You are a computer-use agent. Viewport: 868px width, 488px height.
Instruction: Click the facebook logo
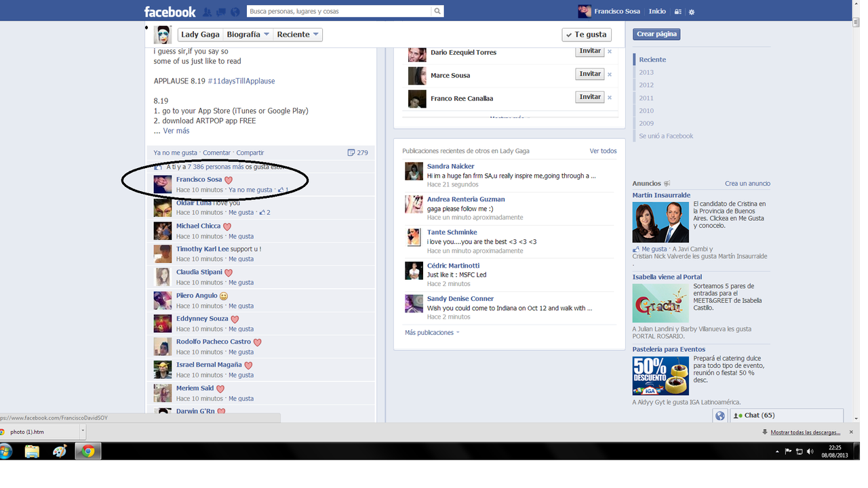point(170,12)
